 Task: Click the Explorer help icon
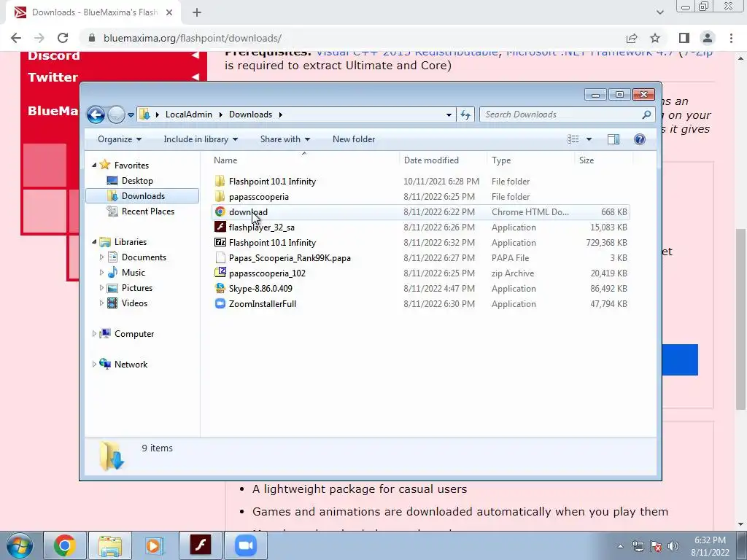[x=639, y=139]
